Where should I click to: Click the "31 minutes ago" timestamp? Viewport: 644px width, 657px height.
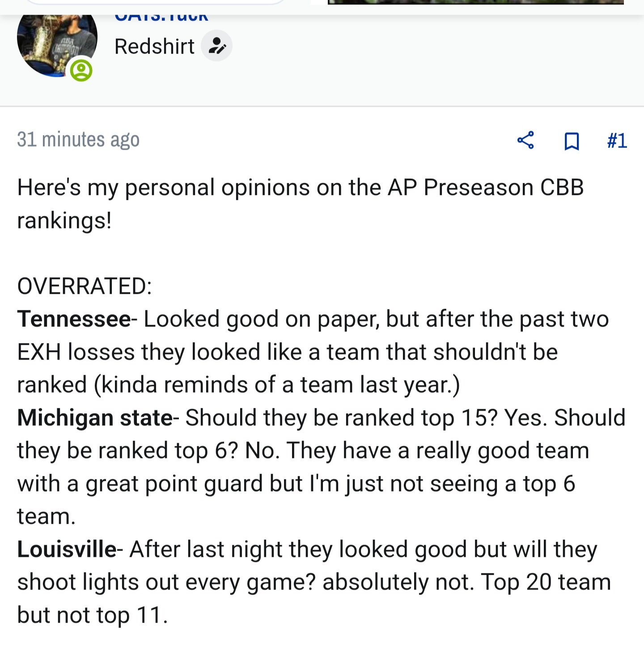tap(78, 140)
